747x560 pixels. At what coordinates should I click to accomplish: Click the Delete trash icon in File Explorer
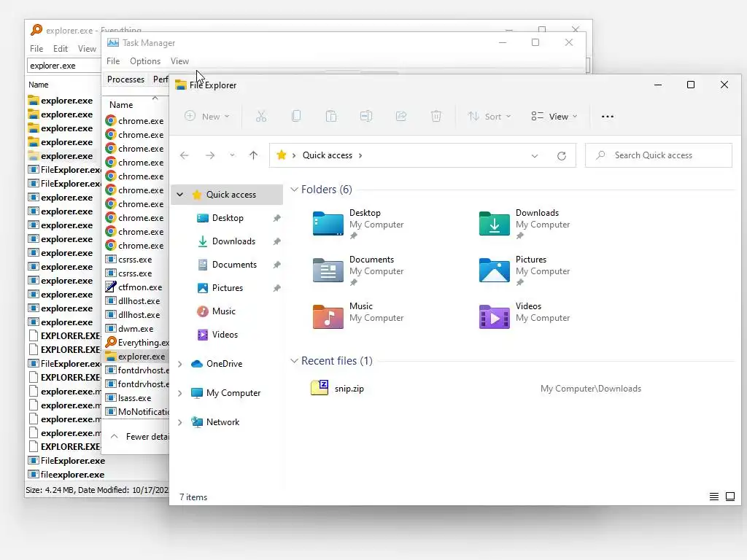click(x=436, y=116)
